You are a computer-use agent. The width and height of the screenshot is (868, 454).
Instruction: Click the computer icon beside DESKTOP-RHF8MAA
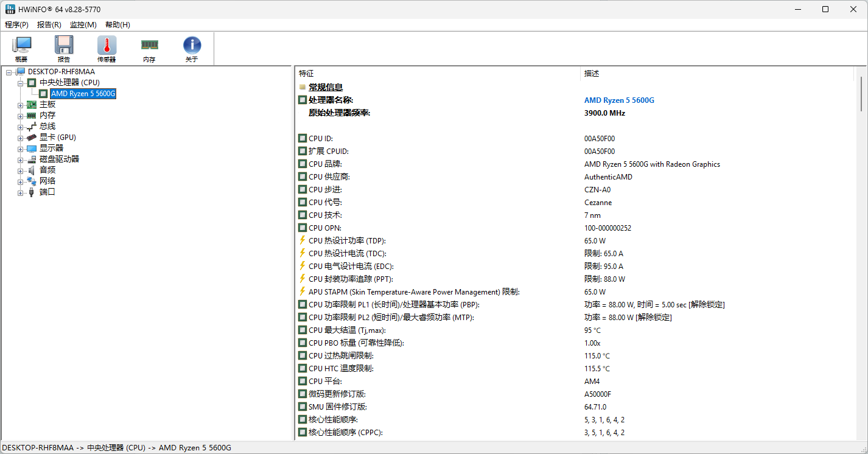point(21,71)
